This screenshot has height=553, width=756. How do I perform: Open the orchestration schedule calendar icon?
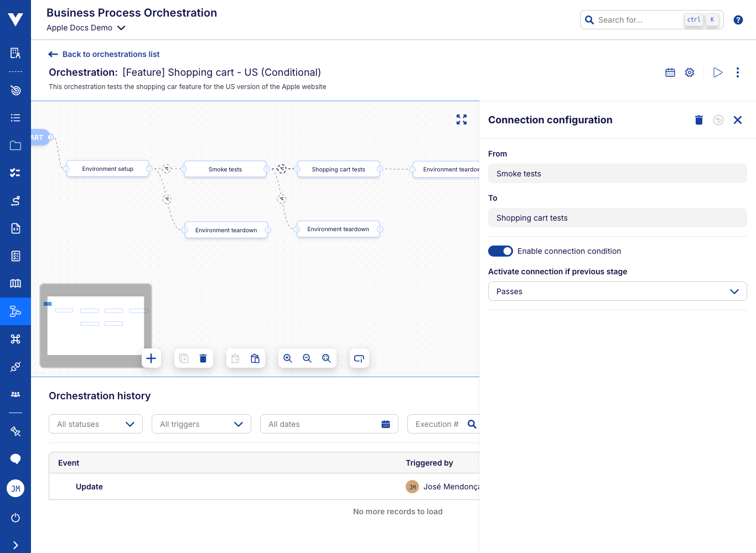tap(670, 72)
